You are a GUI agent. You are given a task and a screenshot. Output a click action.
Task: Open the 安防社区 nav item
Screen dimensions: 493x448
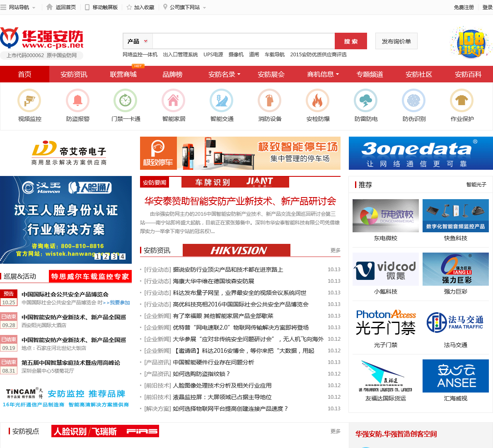pos(419,74)
